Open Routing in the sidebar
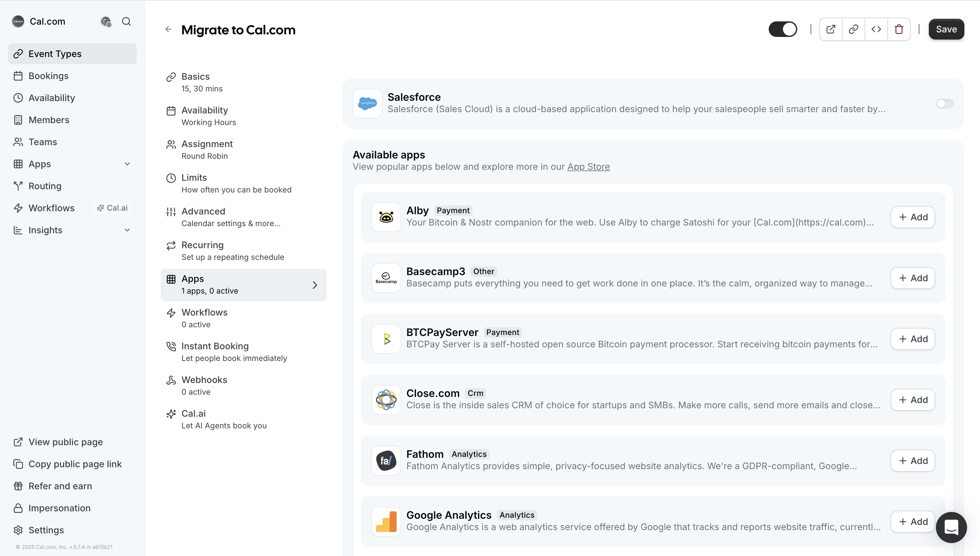Screen dimensions: 980x556 point(72,186)
